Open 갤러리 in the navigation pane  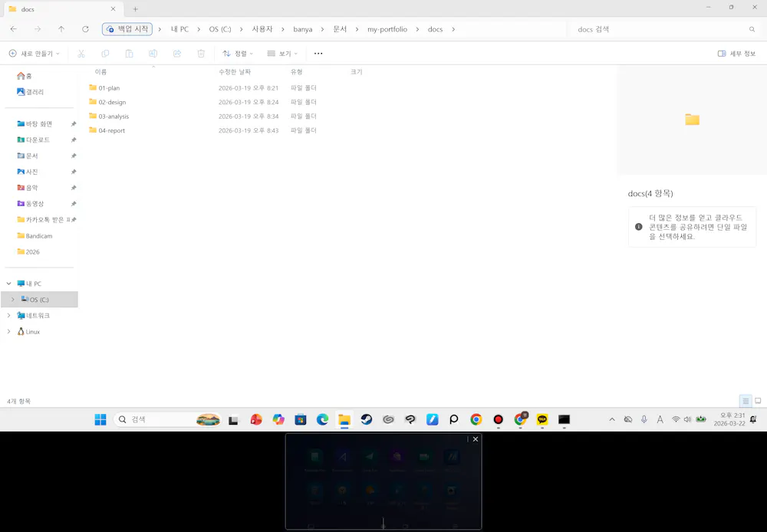pyautogui.click(x=31, y=92)
